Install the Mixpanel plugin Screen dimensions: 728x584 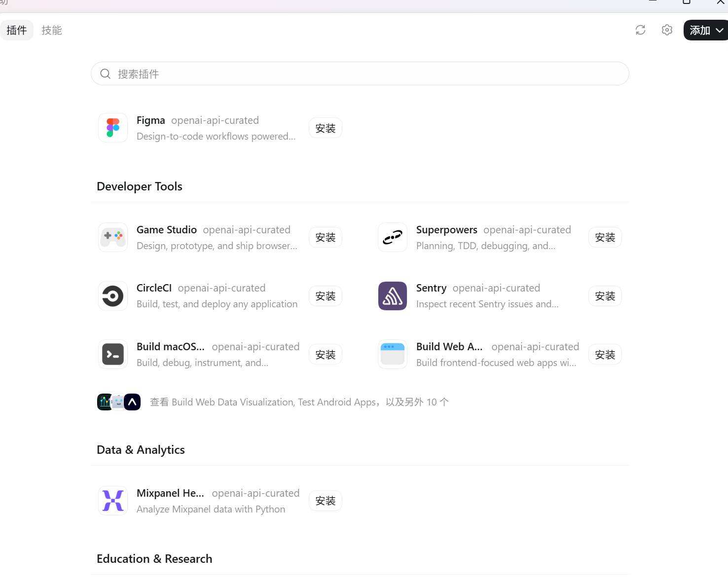point(326,501)
